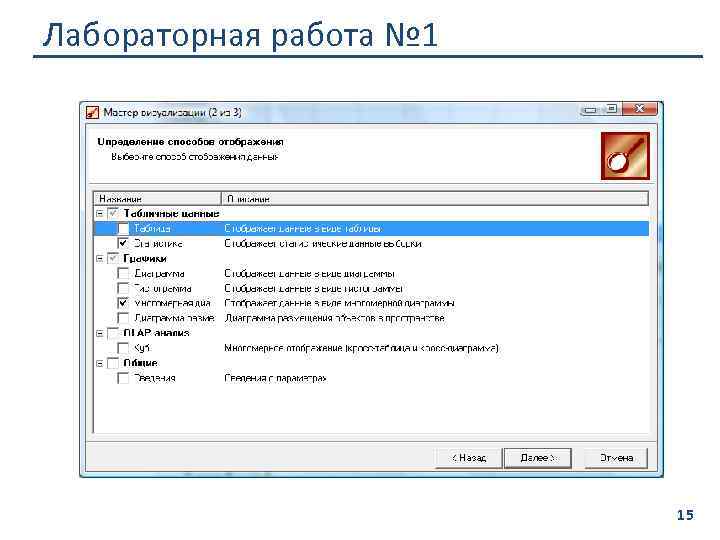Click the slide title 'Лабораторная работа №1'
Image resolution: width=720 pixels, height=540 pixels.
point(240,35)
